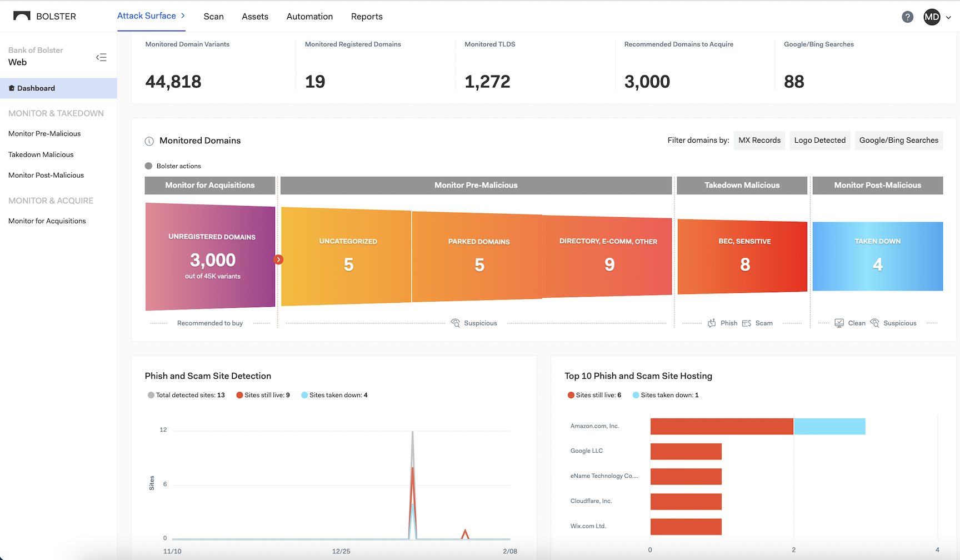Screen dimensions: 960x560
Task: Click the Bolster logo icon
Action: pyautogui.click(x=22, y=16)
